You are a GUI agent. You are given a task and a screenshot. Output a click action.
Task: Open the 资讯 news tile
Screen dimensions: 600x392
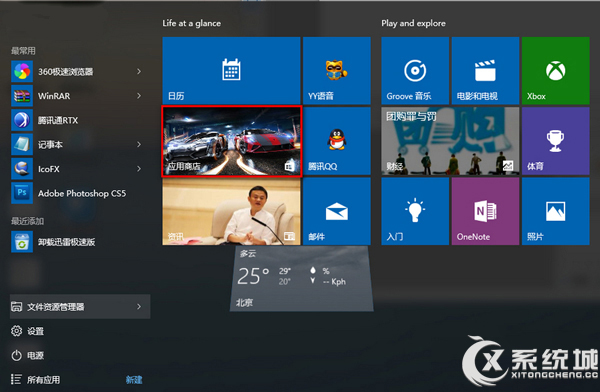pos(231,211)
